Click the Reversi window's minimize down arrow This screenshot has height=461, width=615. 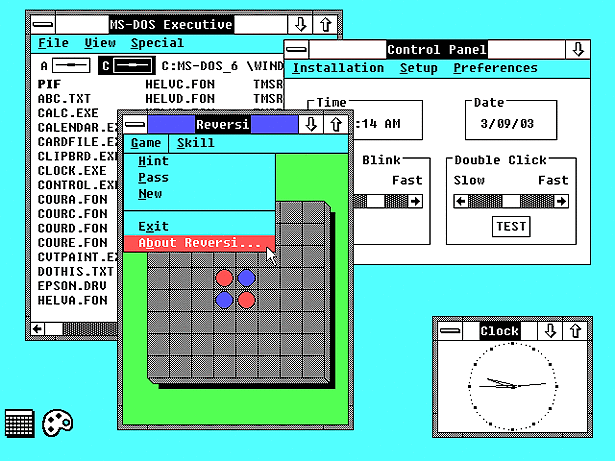[x=311, y=125]
